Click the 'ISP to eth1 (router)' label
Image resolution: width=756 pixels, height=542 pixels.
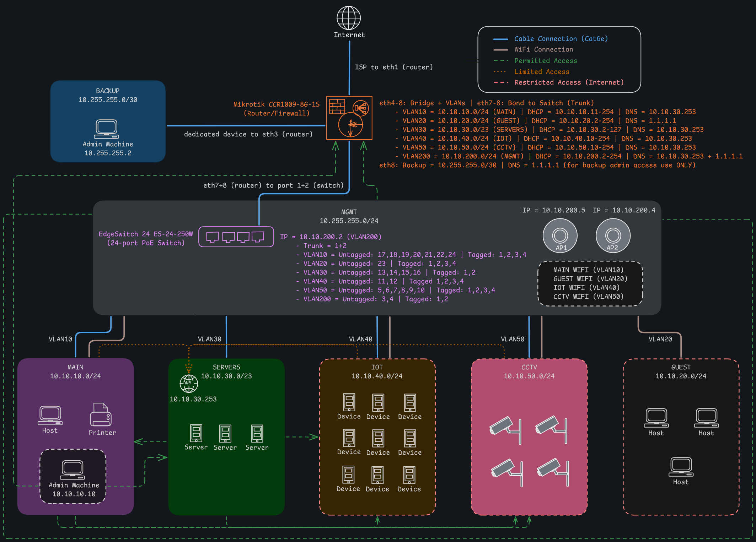[x=394, y=67]
